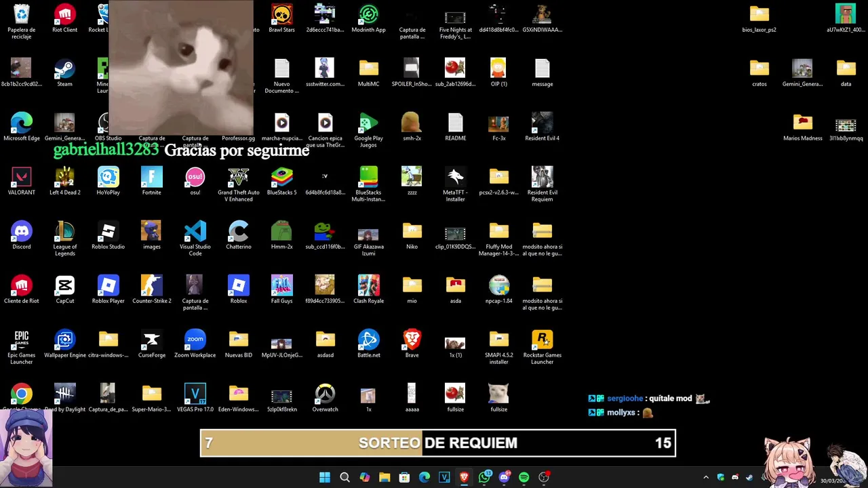
Task: Select the Chatterino desktop icon
Action: pos(239,235)
